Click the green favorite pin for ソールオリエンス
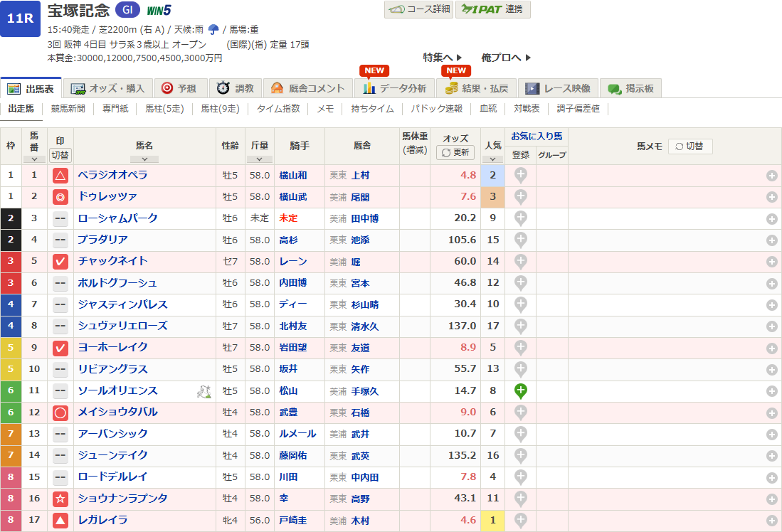Image resolution: width=782 pixels, height=532 pixels. [520, 390]
